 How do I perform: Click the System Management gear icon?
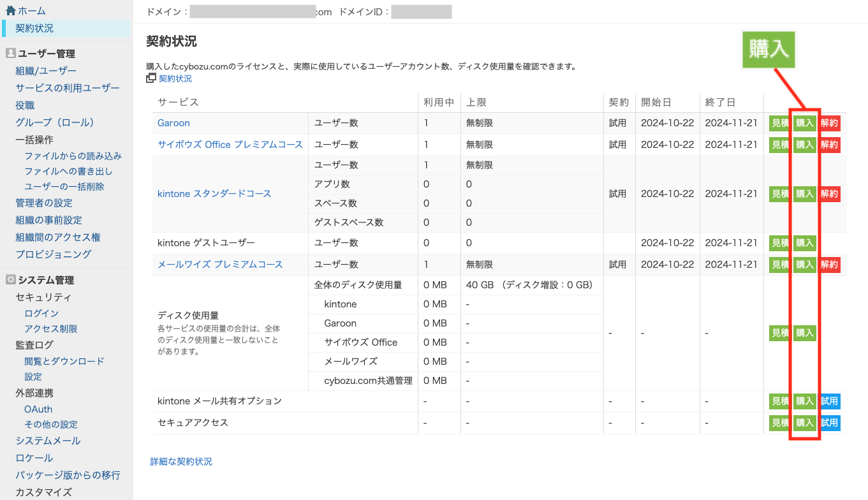pyautogui.click(x=10, y=280)
